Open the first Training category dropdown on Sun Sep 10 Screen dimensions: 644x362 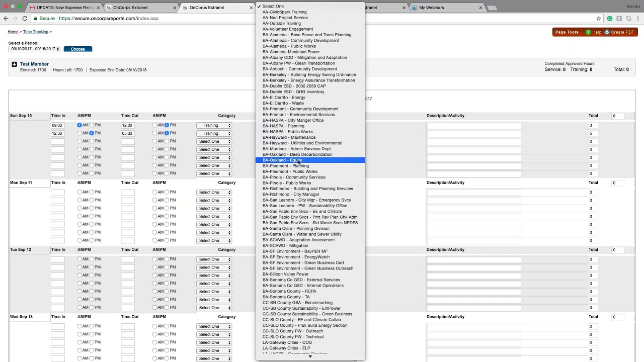pos(214,125)
